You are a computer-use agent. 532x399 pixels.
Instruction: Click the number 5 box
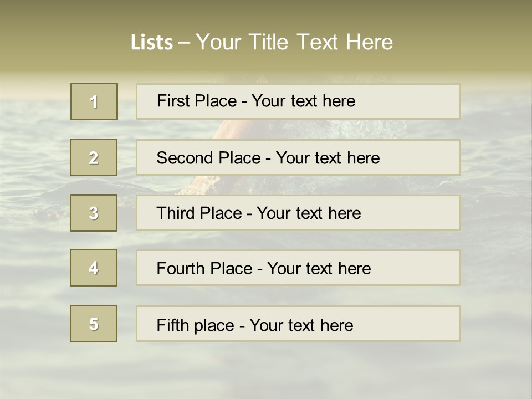(94, 323)
